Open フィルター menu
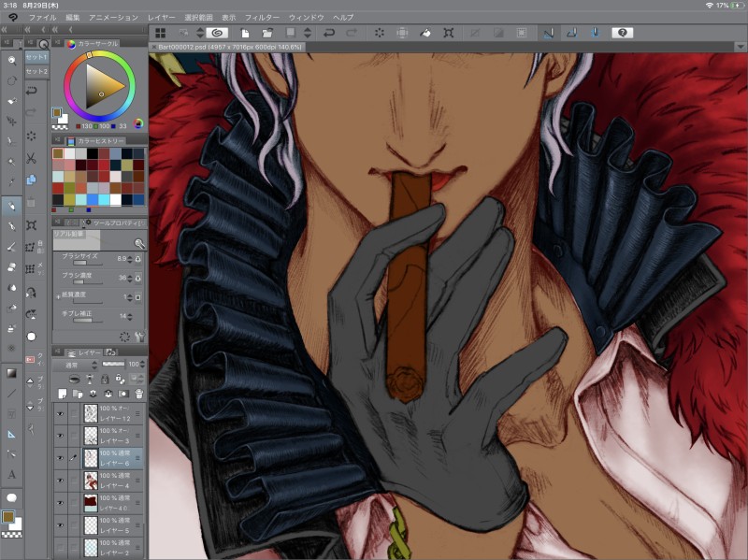Image resolution: width=748 pixels, height=560 pixels. [x=262, y=18]
